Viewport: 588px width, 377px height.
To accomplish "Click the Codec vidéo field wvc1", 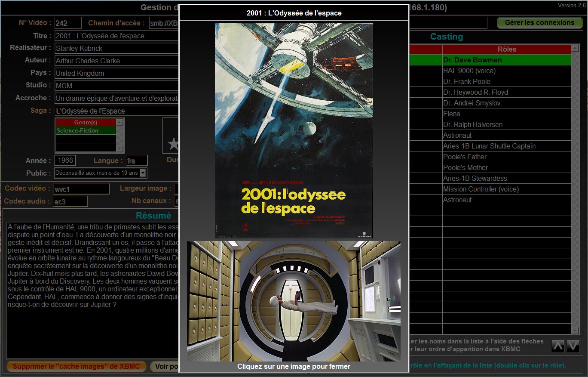I will tap(81, 189).
